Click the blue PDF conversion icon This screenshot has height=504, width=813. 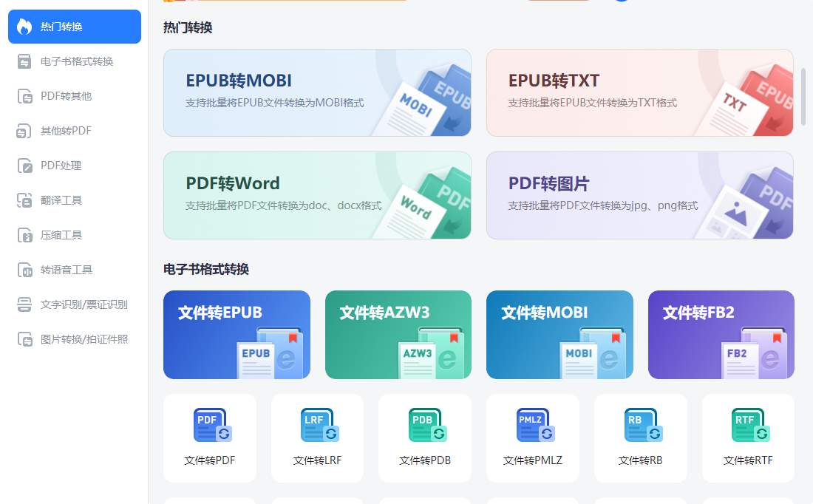point(212,425)
